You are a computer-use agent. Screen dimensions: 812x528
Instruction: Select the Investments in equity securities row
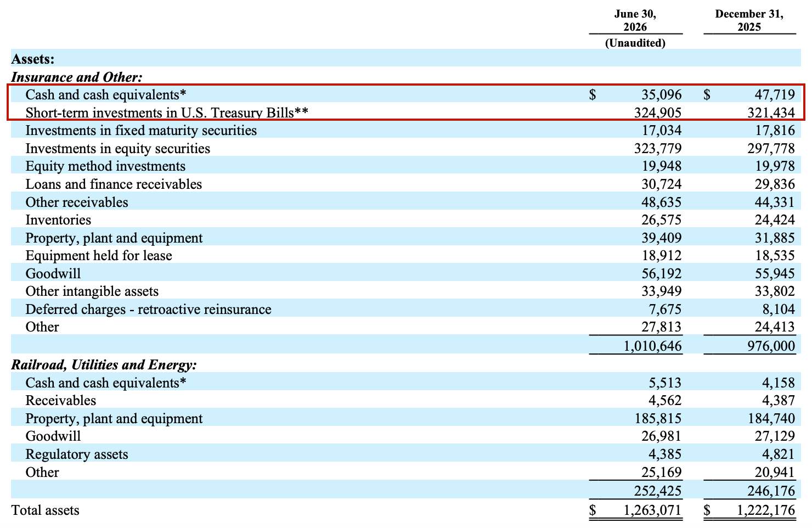point(406,149)
